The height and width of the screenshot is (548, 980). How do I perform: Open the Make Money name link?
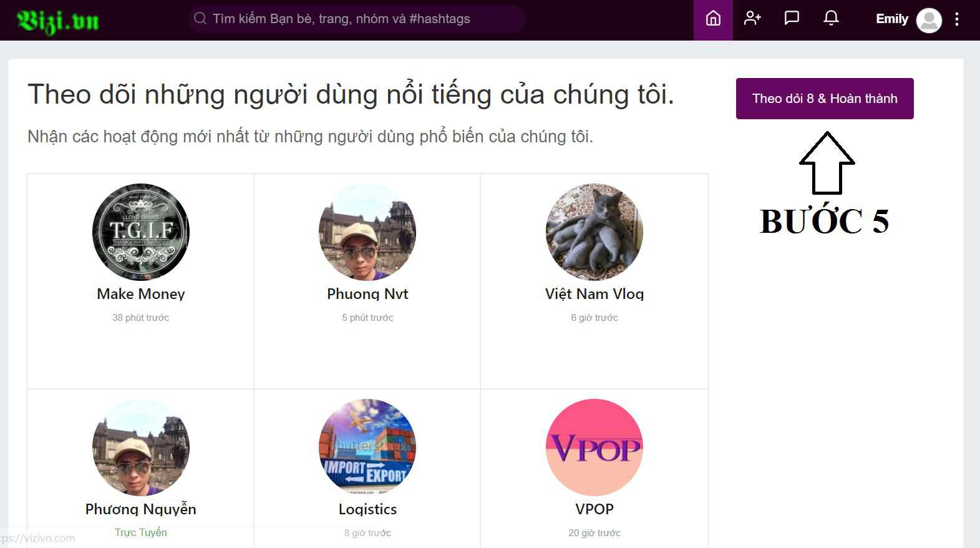[141, 294]
